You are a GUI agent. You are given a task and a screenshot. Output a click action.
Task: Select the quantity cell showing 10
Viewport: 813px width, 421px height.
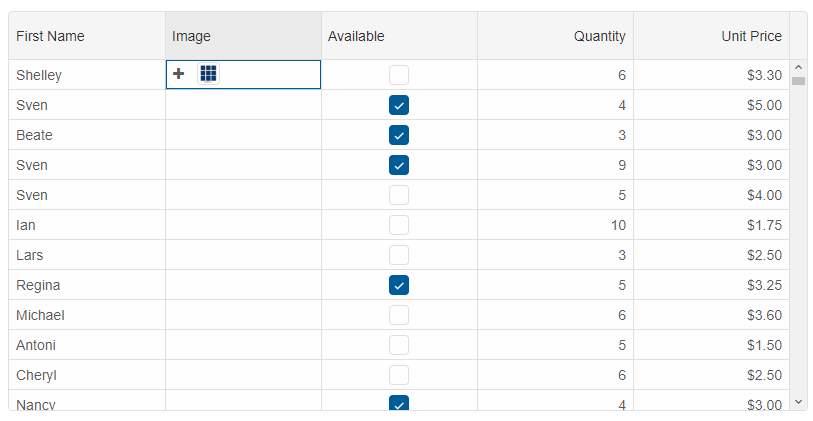click(x=556, y=225)
